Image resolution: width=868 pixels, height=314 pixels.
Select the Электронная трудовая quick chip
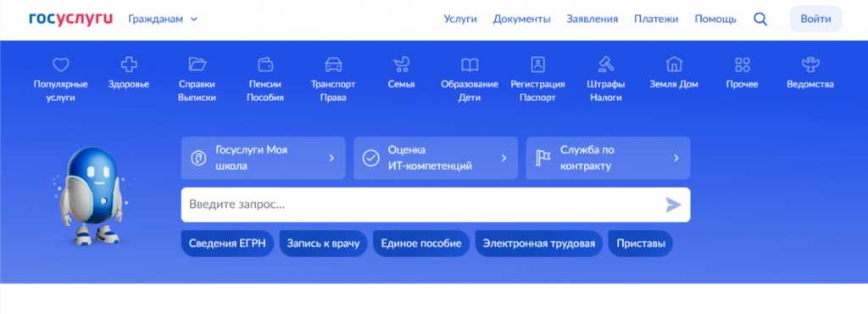(x=538, y=244)
